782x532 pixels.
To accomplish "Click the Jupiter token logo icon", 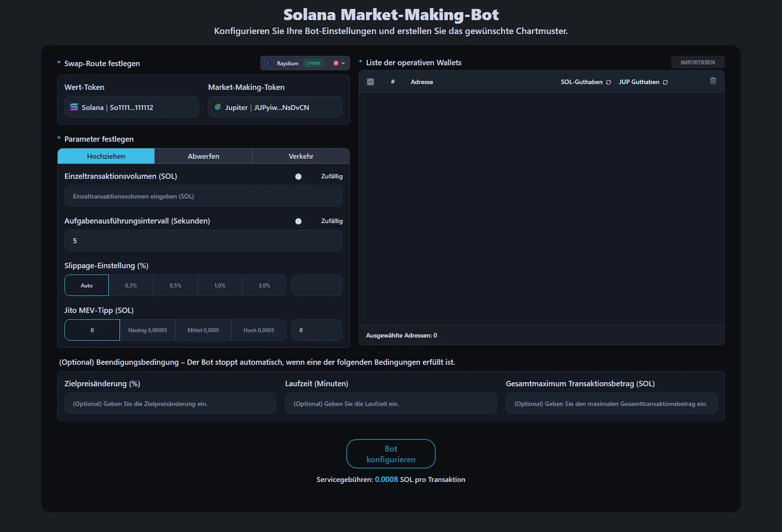I will (218, 107).
